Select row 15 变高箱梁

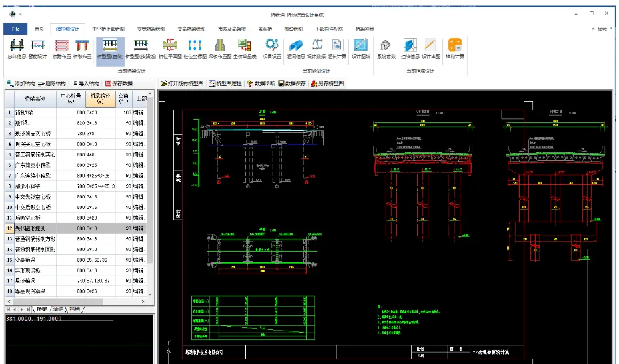(x=76, y=260)
